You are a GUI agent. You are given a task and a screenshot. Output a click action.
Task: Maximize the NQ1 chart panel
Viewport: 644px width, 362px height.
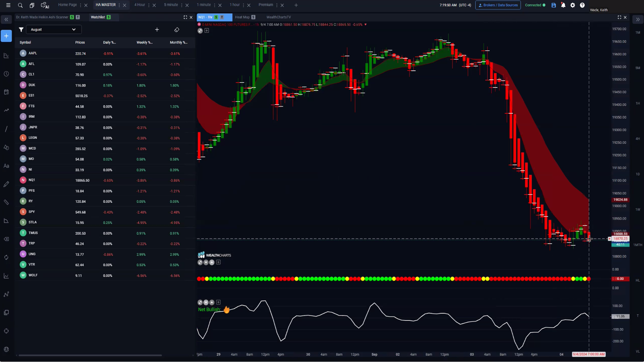[x=619, y=17]
